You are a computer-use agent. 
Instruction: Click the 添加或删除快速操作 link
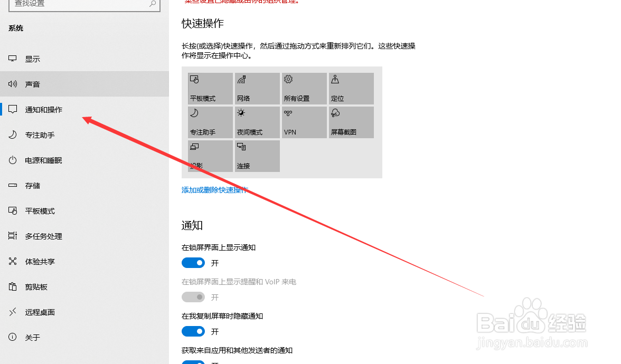[x=214, y=190]
